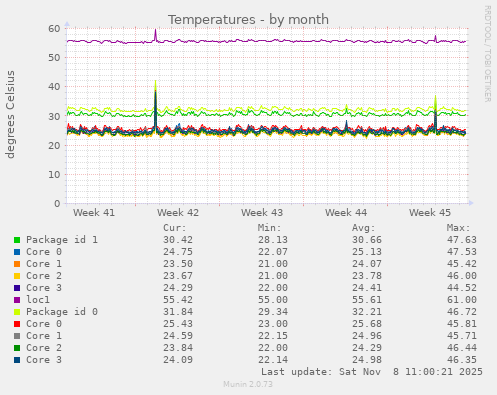Click the minimum value 22.07

272,252
